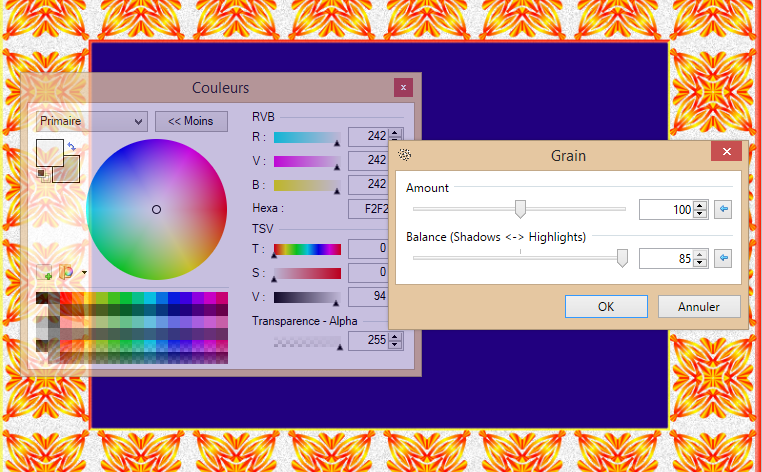Click the add color to palette icon
This screenshot has height=472, width=762.
44,271
